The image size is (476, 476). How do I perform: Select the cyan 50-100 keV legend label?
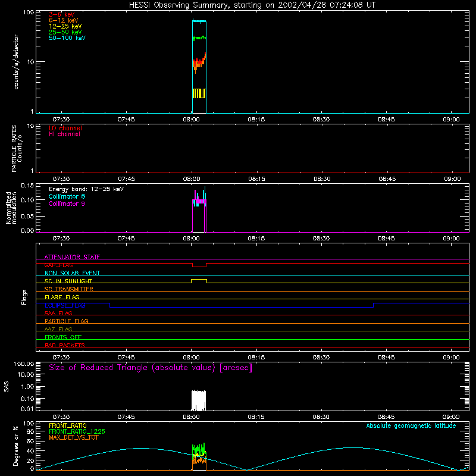pyautogui.click(x=67, y=38)
